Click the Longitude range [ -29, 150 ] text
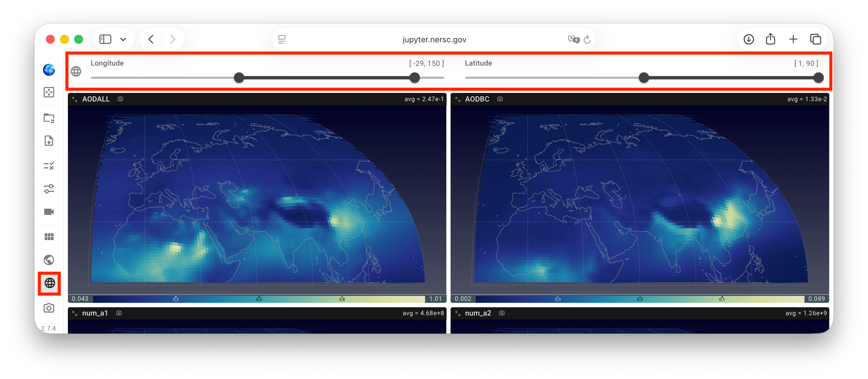 (427, 63)
